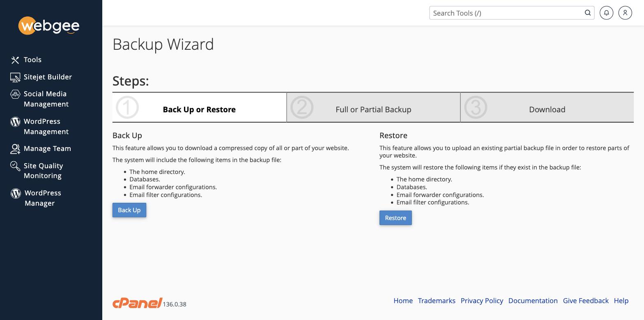Open the Documentation footer link
The image size is (644, 320).
pos(533,301)
